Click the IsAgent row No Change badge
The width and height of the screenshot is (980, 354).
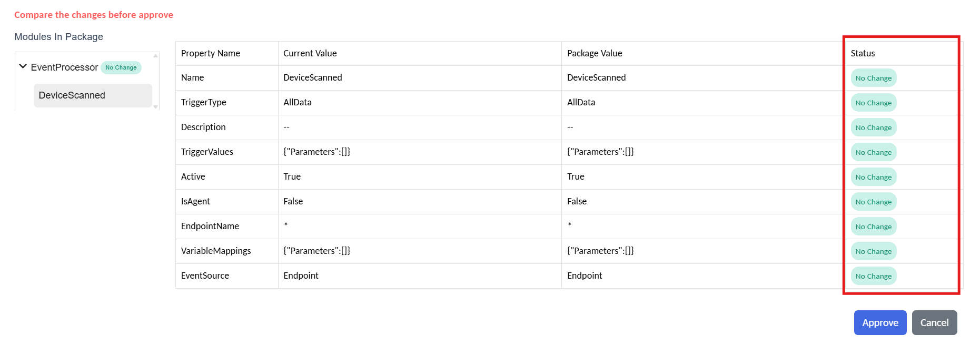click(x=873, y=202)
